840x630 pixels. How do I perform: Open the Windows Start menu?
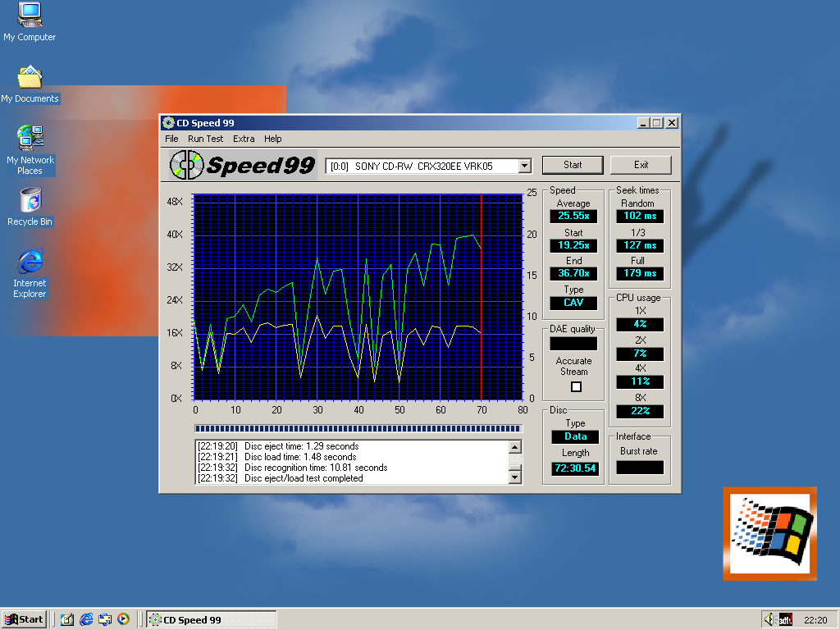[24, 619]
